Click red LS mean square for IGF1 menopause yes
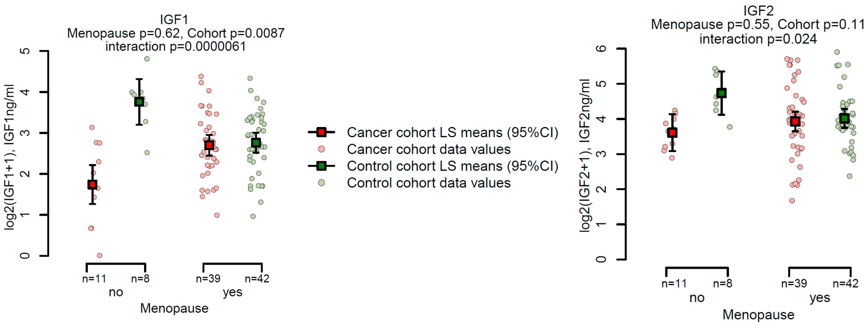868x327 pixels. pyautogui.click(x=209, y=145)
